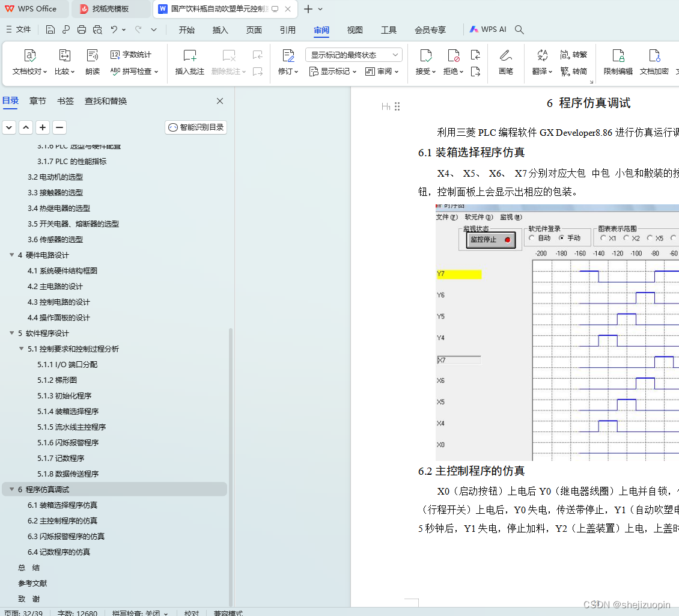
Task: Collapse the 6 程序仿真调试 outline section
Action: [x=12, y=490]
